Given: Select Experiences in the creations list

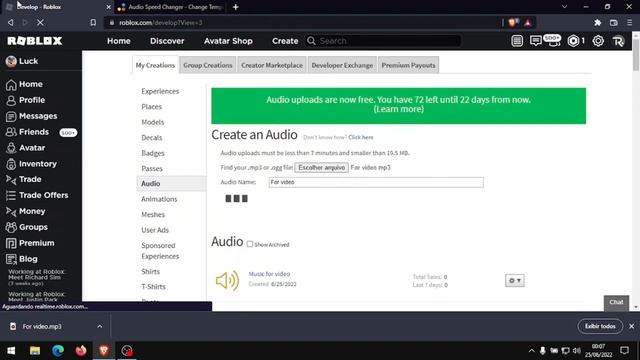Looking at the screenshot, I should (160, 91).
